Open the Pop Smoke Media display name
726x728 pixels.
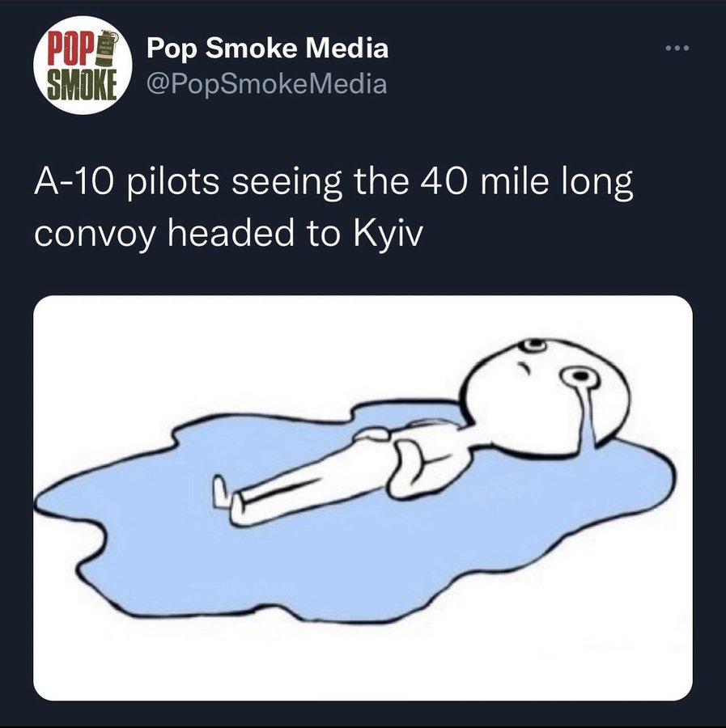(268, 48)
